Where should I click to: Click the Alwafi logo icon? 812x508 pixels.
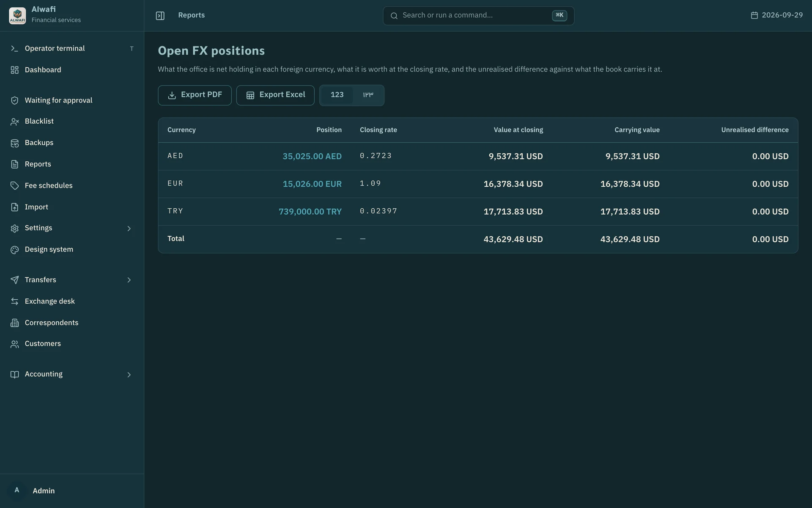(17, 16)
